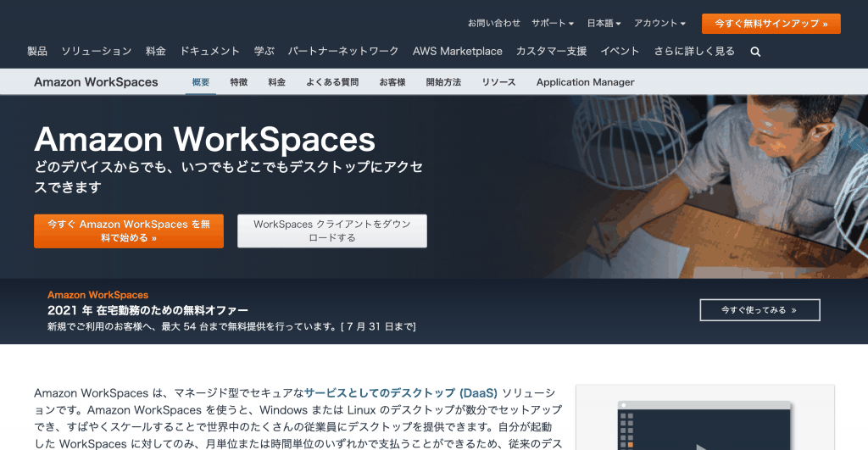868x450 pixels.
Task: Click the サービスとしてのデスクトップ (DaaS) link
Action: pos(401,393)
